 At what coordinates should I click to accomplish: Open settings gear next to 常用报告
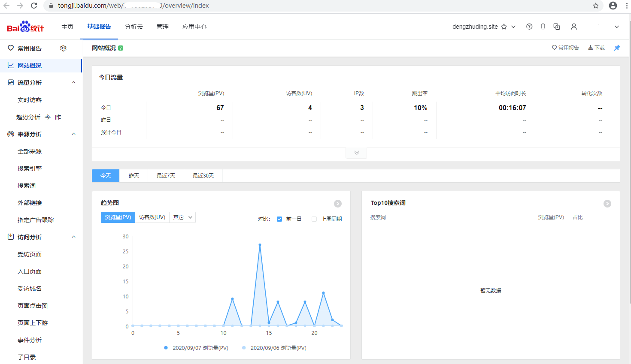click(63, 48)
